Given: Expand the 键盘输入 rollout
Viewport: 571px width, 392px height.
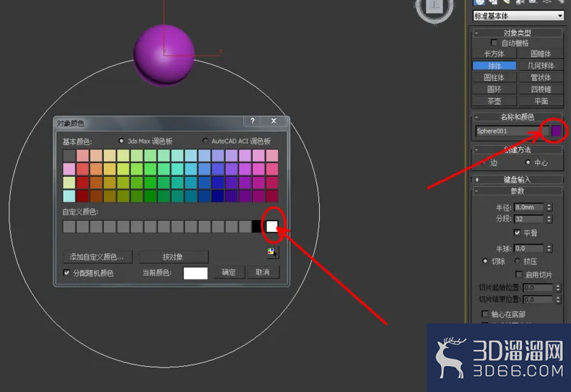Looking at the screenshot, I should [517, 179].
